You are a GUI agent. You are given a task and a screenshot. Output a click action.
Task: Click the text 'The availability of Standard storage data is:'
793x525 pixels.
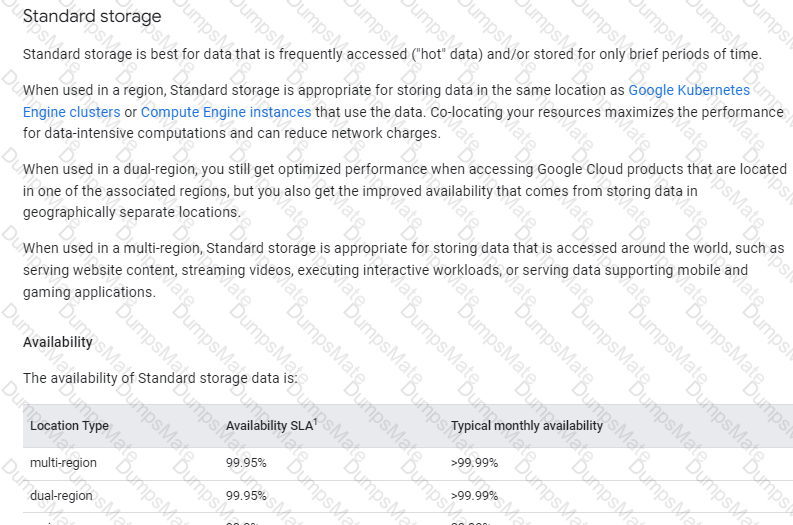160,378
